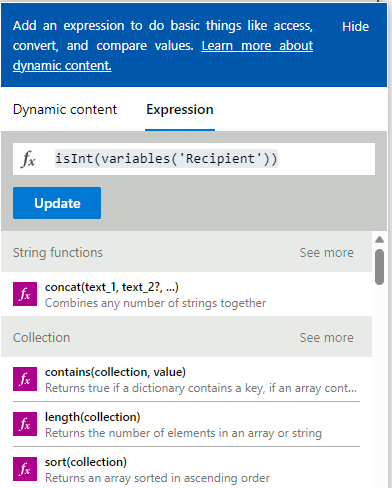Click the fx icon beside contains function
Image resolution: width=392 pixels, height=488 pixels.
click(25, 379)
